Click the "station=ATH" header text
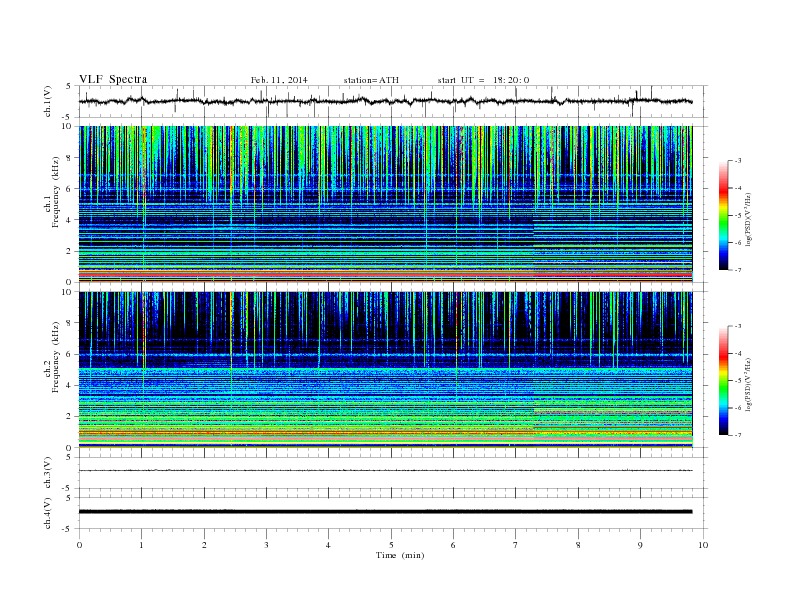Viewport: 792px width, 612px height. point(371,80)
